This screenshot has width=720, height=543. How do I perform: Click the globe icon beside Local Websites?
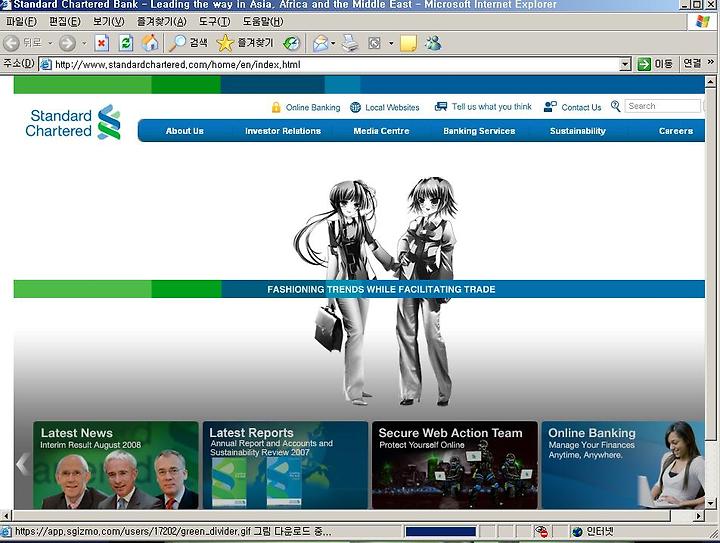point(355,107)
